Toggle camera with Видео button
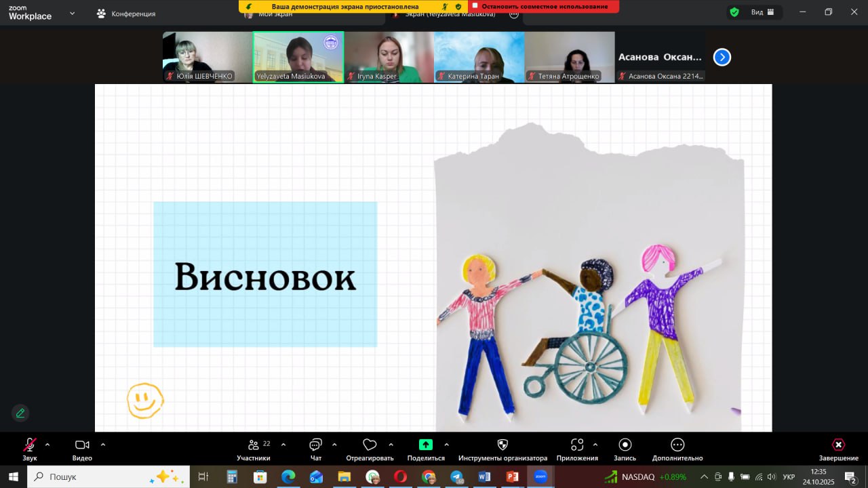This screenshot has height=488, width=868. click(82, 445)
